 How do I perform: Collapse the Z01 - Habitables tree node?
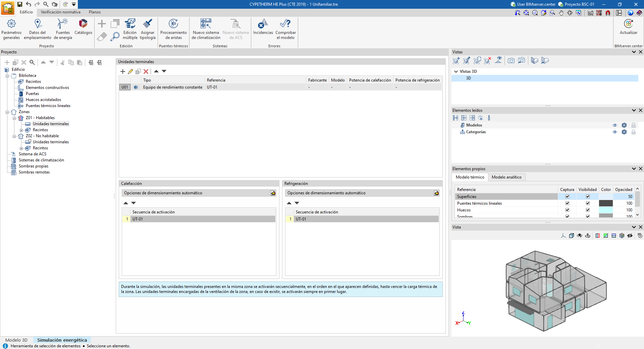pos(14,118)
